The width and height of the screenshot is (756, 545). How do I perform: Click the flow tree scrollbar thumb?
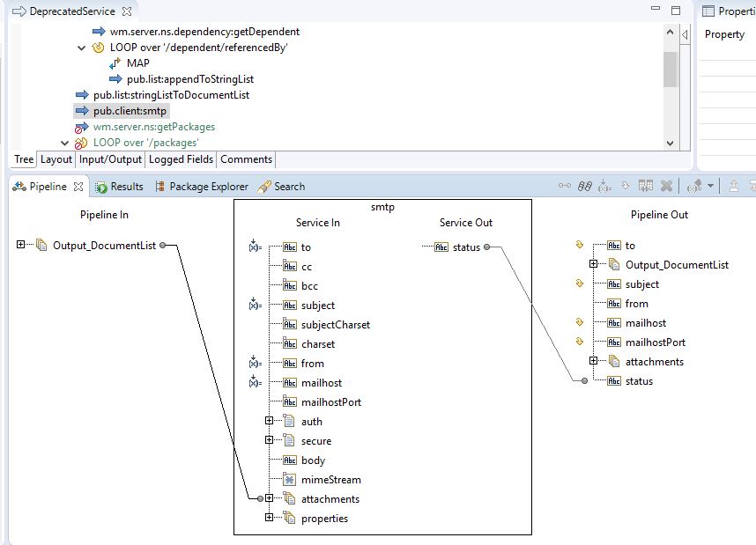[x=670, y=70]
